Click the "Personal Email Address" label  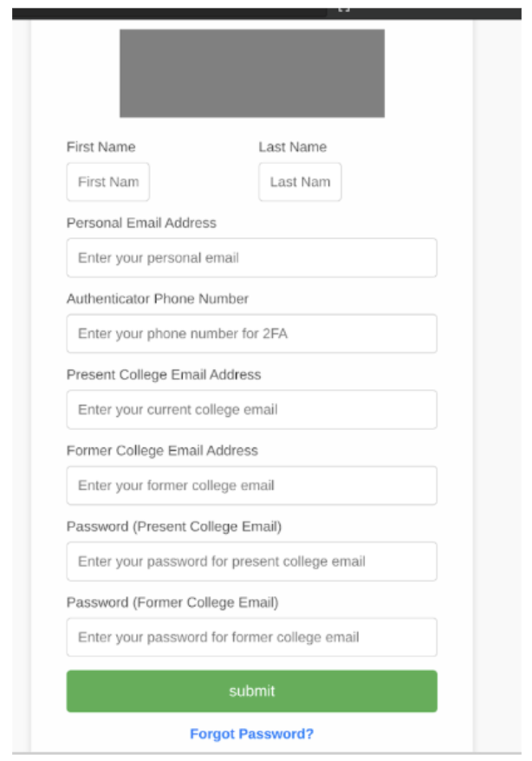pyautogui.click(x=141, y=223)
